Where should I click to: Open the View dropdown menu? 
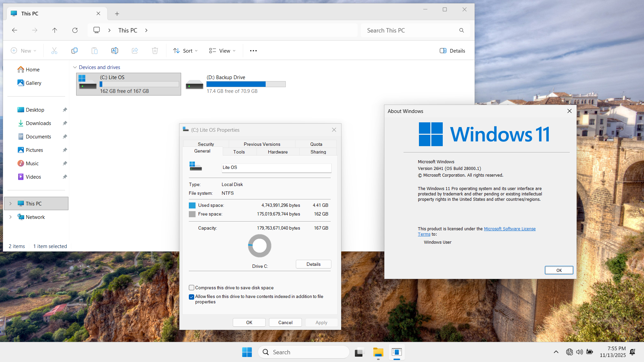pos(222,51)
